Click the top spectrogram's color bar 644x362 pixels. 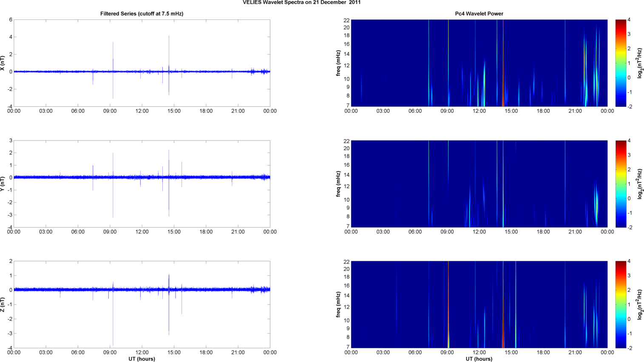(x=621, y=63)
